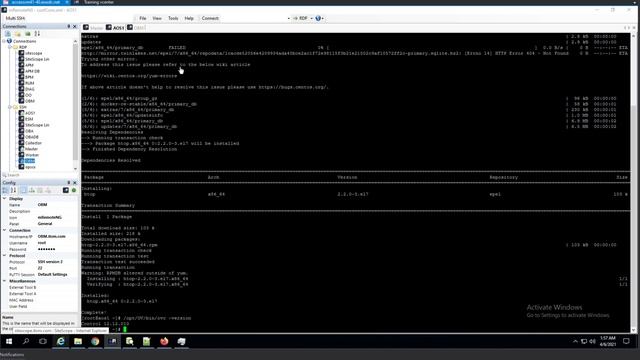This screenshot has width=640, height=360.
Task: Open the Tools menu
Action: [x=173, y=18]
